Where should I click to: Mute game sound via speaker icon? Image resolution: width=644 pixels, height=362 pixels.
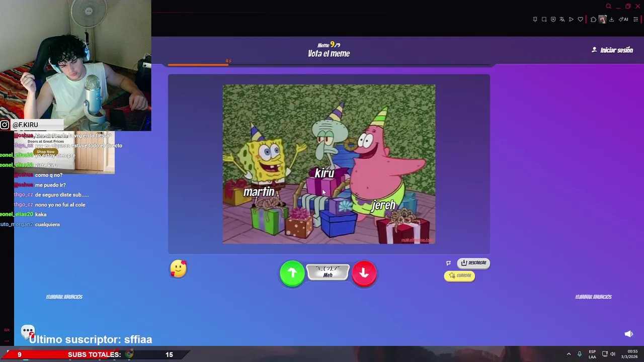click(x=628, y=334)
